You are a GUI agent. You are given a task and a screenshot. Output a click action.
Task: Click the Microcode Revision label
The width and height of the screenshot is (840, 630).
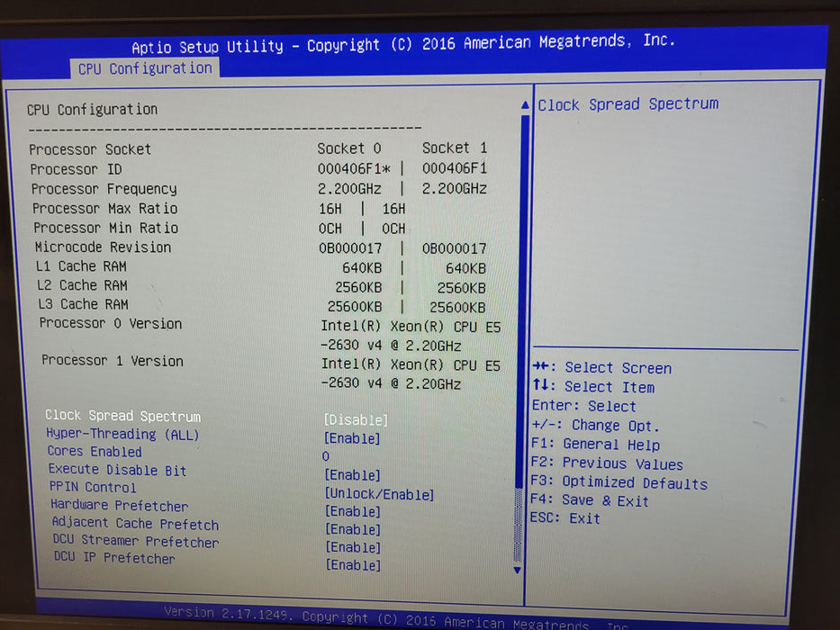point(104,247)
